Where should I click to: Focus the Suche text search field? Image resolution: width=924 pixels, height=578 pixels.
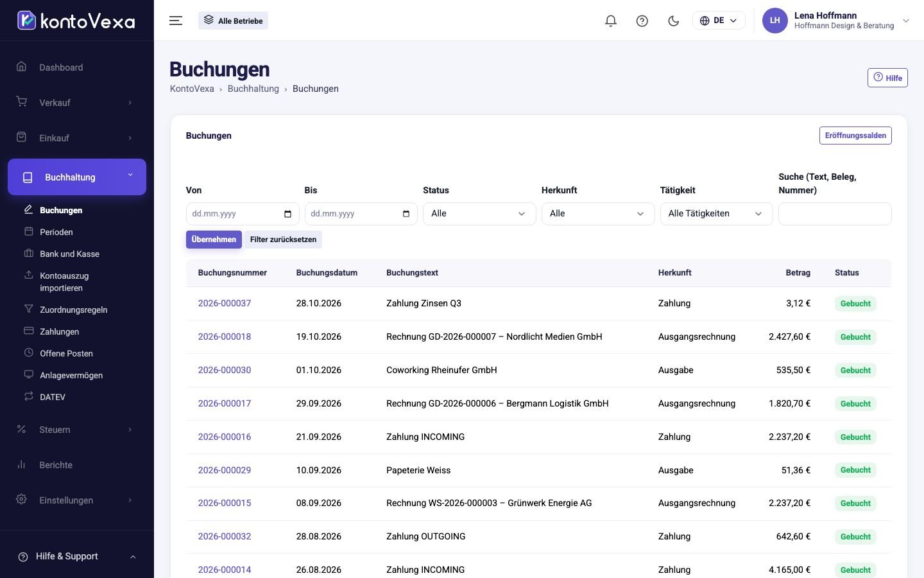click(835, 214)
